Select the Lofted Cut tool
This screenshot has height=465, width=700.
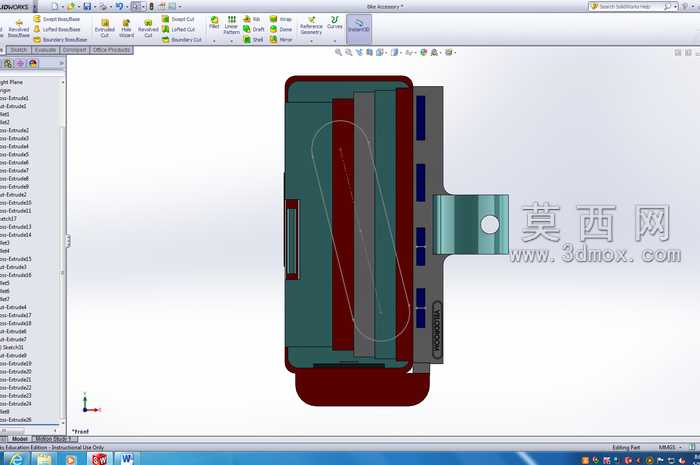pos(178,29)
